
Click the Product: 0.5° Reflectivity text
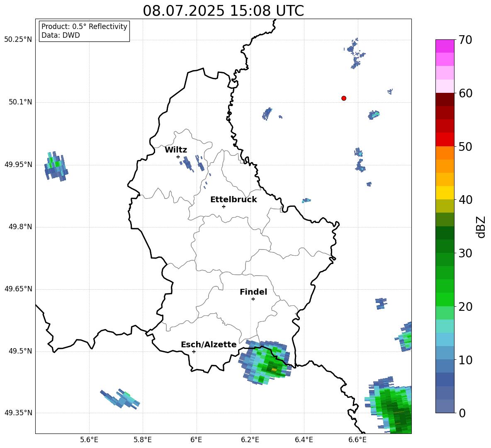(84, 27)
